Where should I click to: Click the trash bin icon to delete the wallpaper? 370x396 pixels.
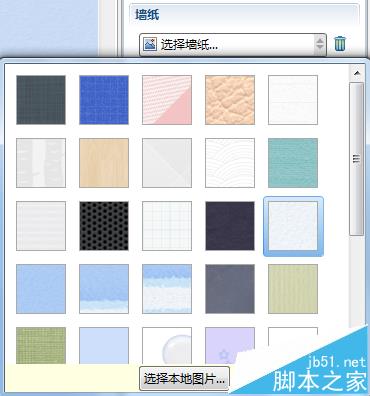[x=340, y=44]
